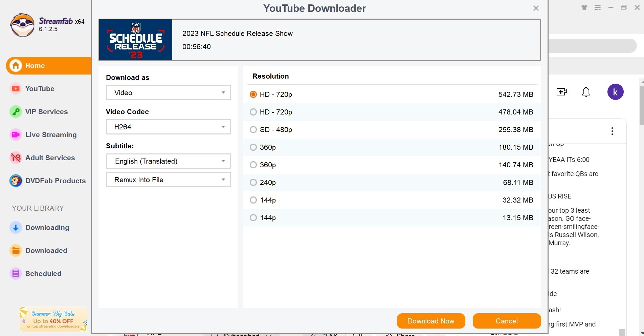The height and width of the screenshot is (336, 644).
Task: Select 144p 32.32 MB option
Action: (x=392, y=200)
